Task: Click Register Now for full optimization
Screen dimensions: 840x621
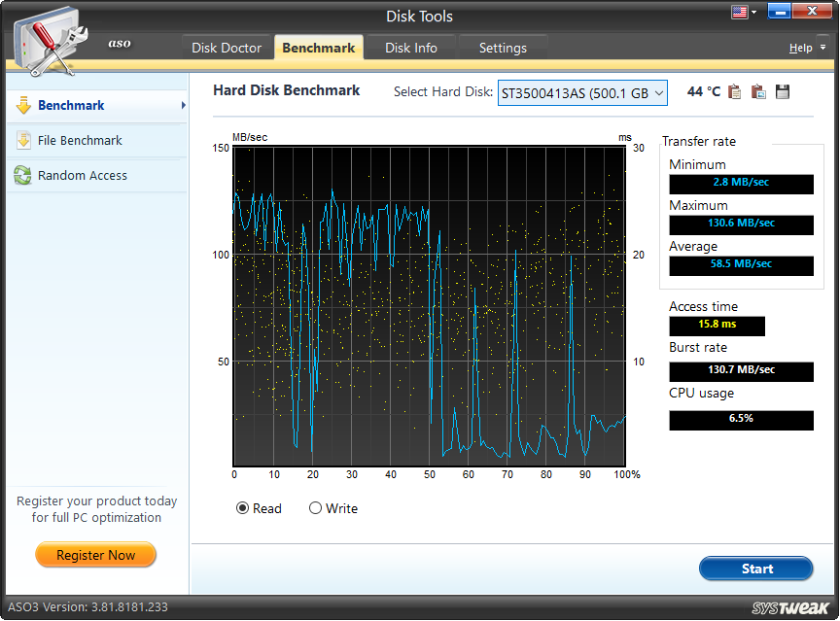Action: point(95,555)
